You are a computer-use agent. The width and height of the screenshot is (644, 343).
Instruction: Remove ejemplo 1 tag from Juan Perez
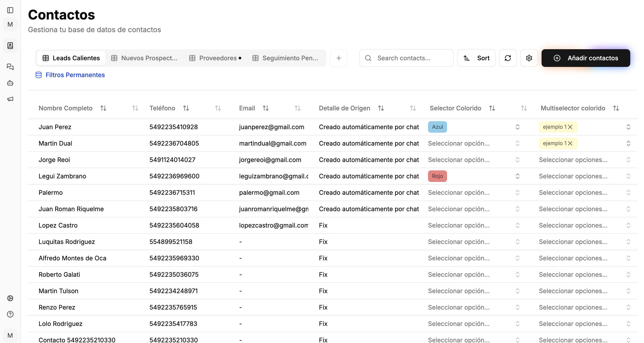(x=570, y=127)
